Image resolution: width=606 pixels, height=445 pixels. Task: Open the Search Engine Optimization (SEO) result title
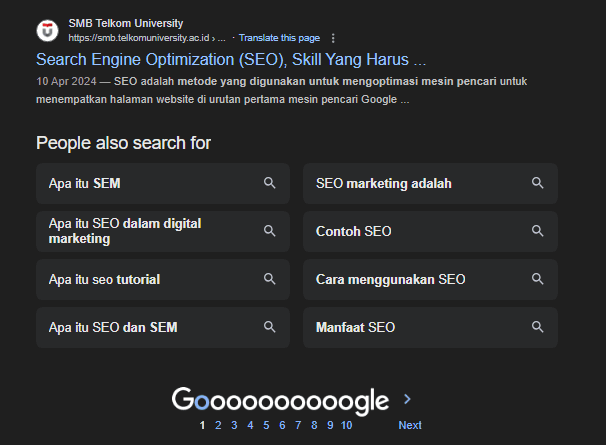click(x=231, y=59)
